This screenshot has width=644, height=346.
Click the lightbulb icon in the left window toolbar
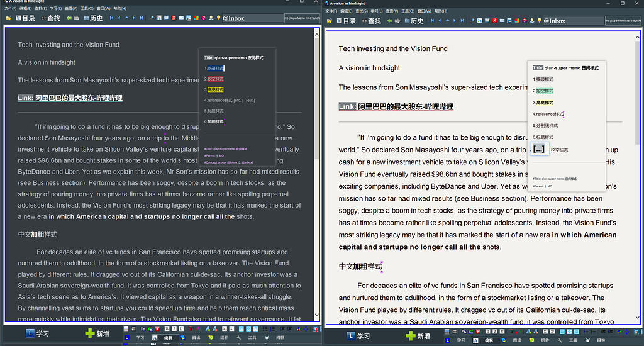click(218, 18)
